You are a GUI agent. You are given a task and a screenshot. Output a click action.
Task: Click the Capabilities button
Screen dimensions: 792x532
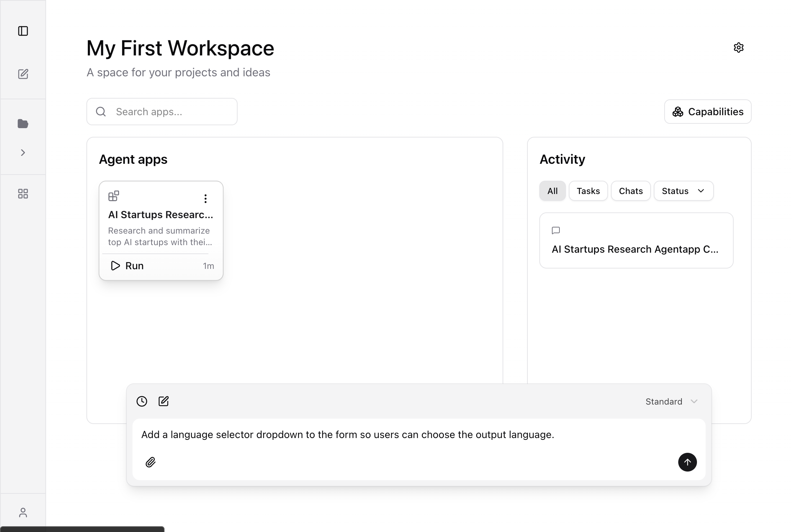point(707,112)
